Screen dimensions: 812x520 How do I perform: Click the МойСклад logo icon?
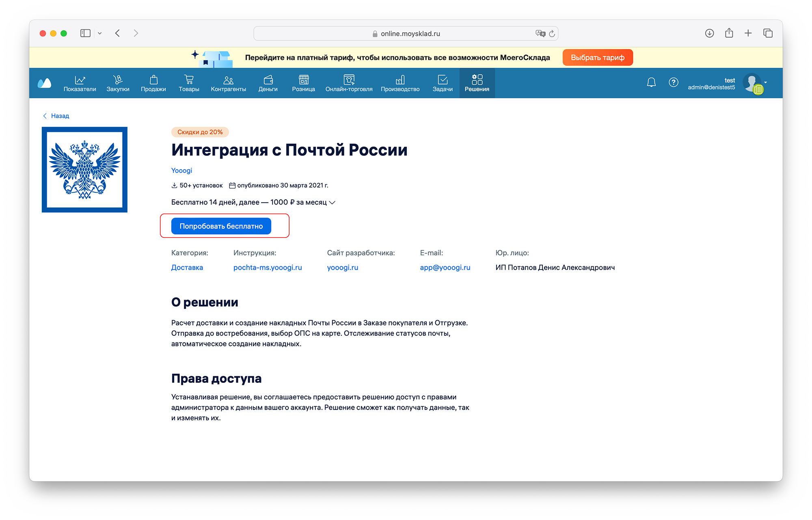pos(44,83)
